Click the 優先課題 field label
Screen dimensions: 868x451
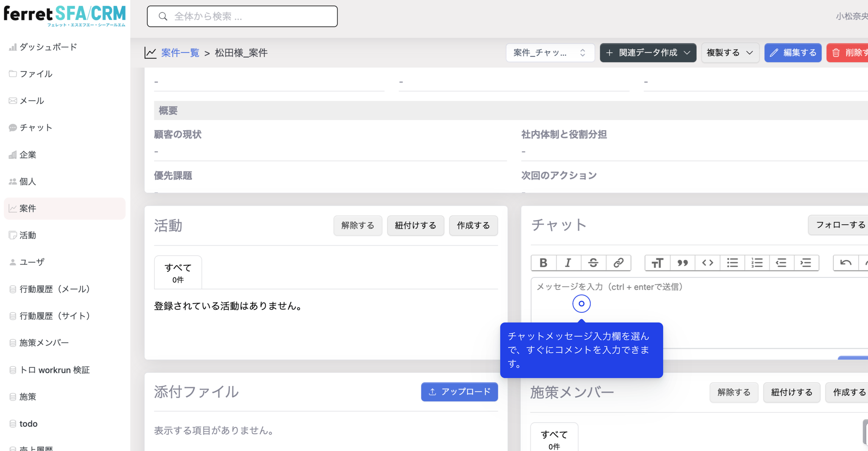coord(173,175)
